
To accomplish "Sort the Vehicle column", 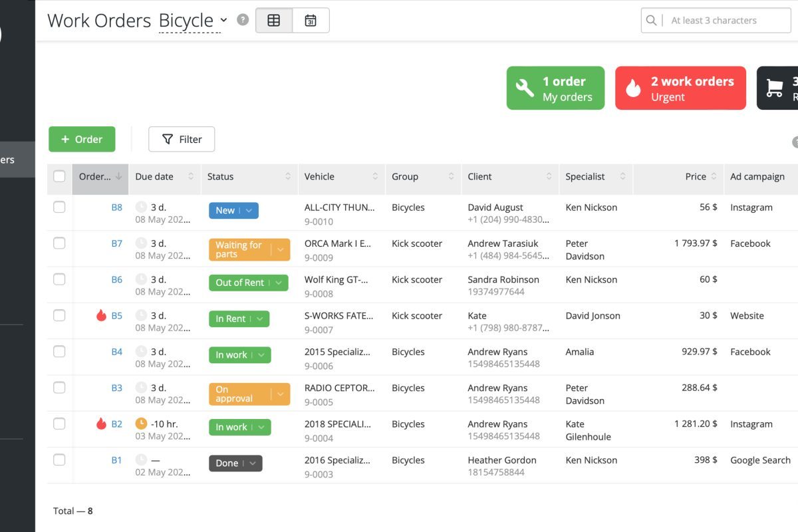I will (x=375, y=176).
